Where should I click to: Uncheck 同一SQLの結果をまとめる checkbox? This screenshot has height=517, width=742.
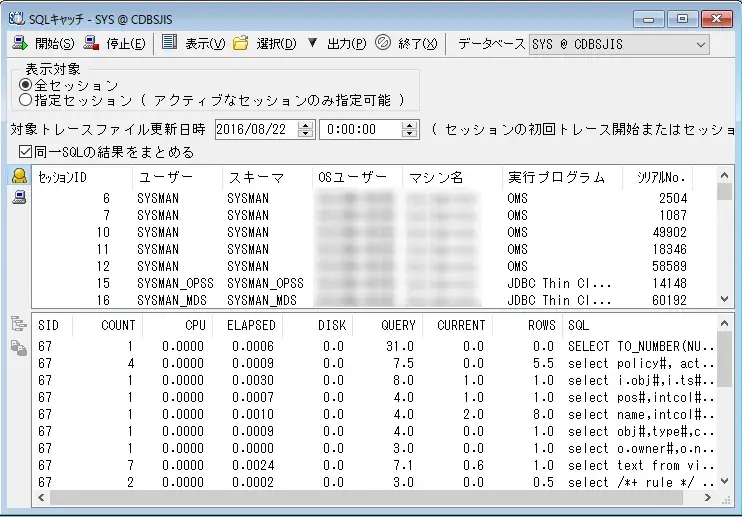pyautogui.click(x=26, y=152)
